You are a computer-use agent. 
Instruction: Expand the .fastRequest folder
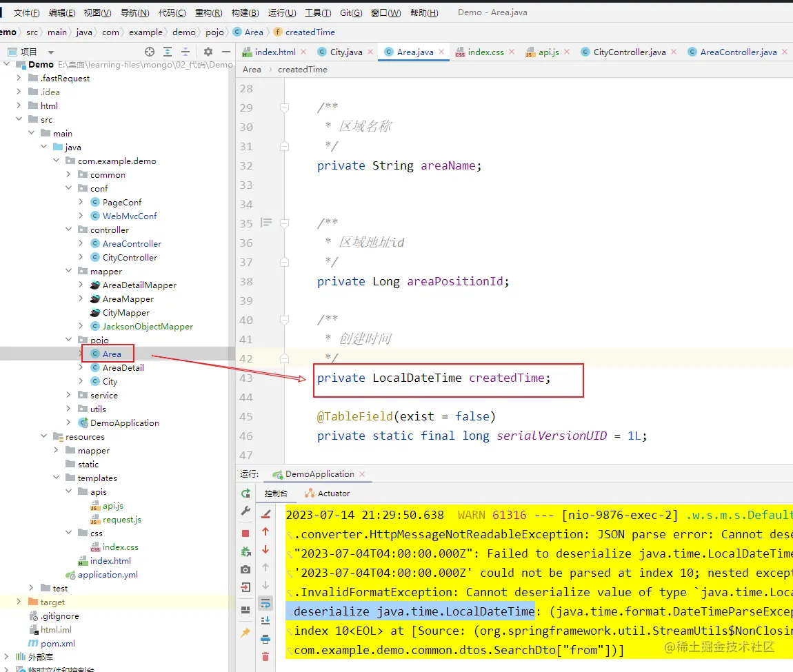click(19, 78)
